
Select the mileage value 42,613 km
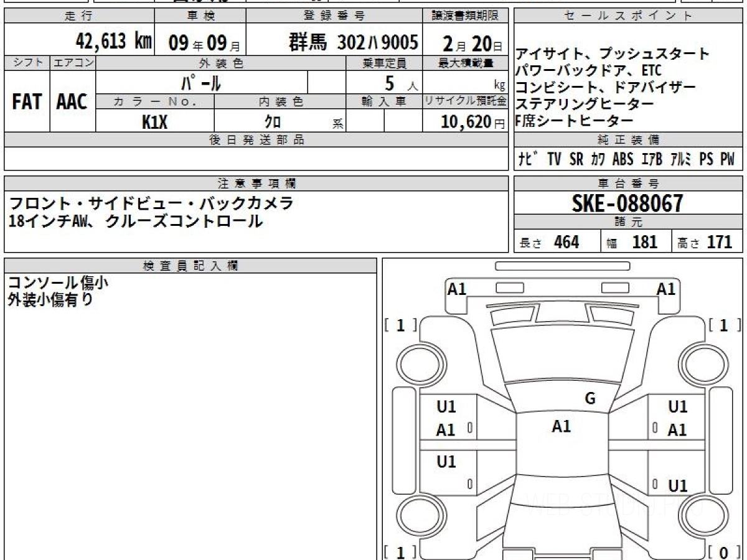point(113,42)
